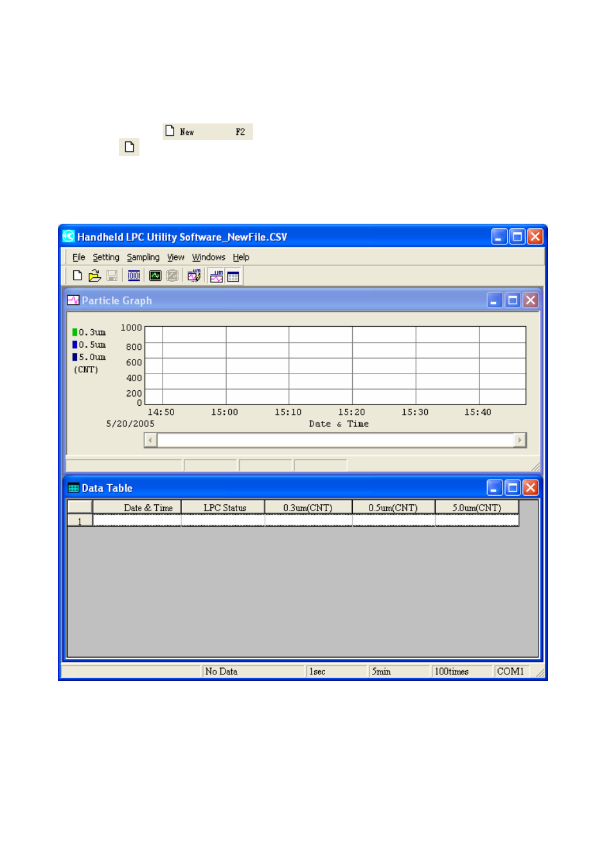The height and width of the screenshot is (868, 613).
Task: Maximize the Data Table window
Action: click(513, 488)
